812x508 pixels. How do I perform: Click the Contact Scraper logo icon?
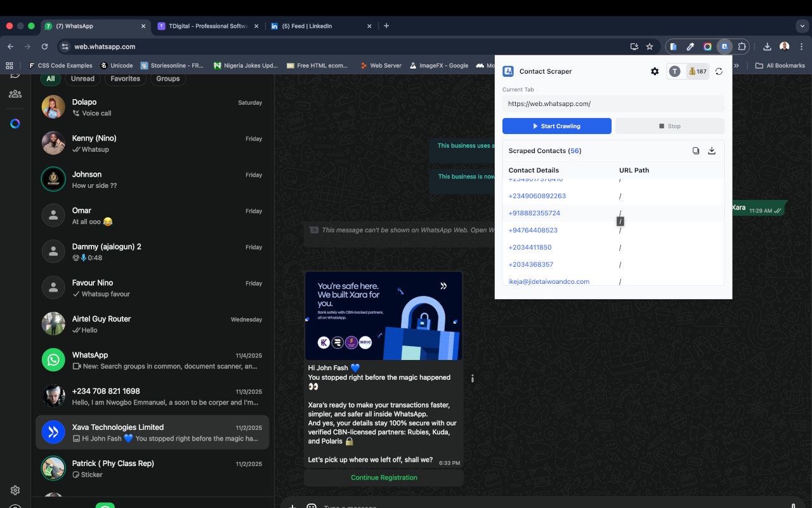click(x=508, y=71)
